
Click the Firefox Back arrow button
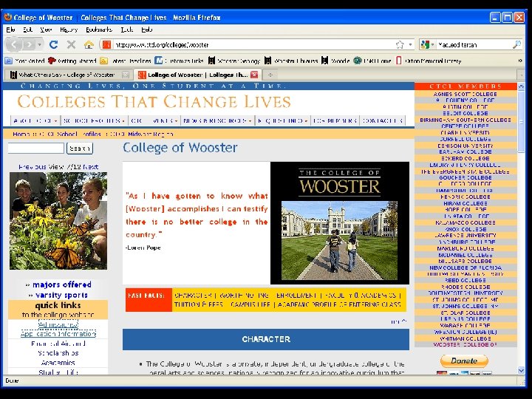coord(14,44)
